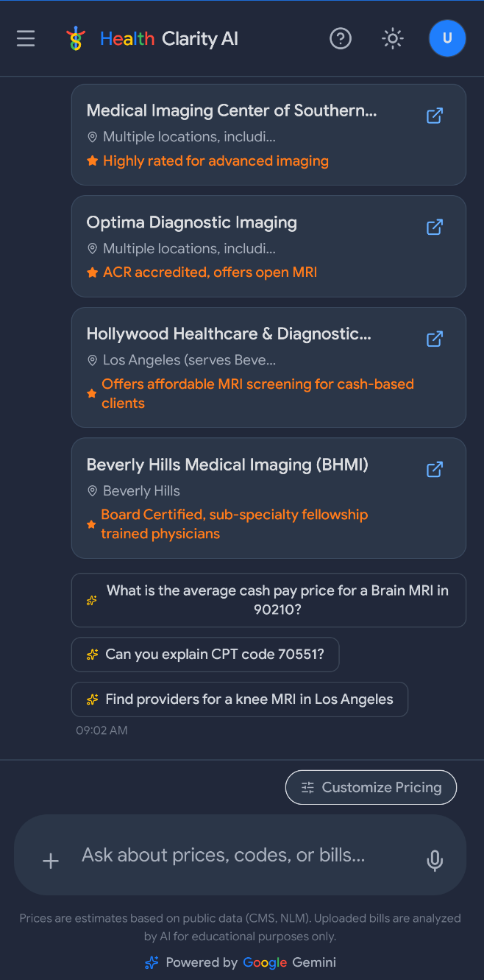Image resolution: width=484 pixels, height=980 pixels.
Task: Click the star icon on Optima card
Action: point(92,272)
